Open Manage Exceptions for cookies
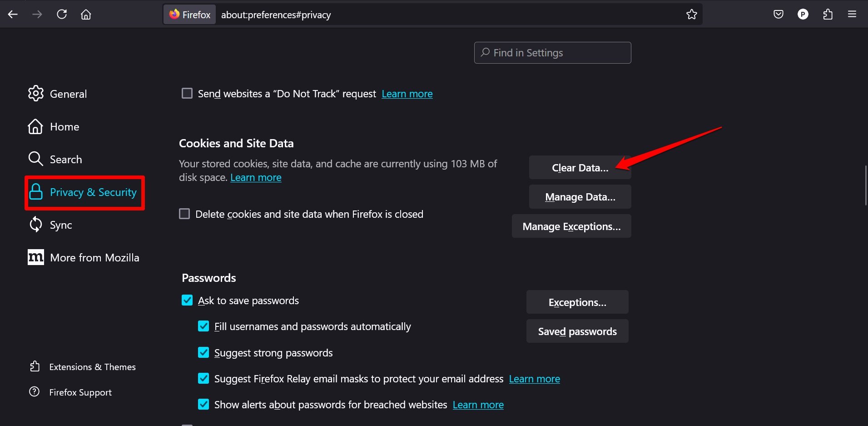The height and width of the screenshot is (426, 868). (571, 226)
